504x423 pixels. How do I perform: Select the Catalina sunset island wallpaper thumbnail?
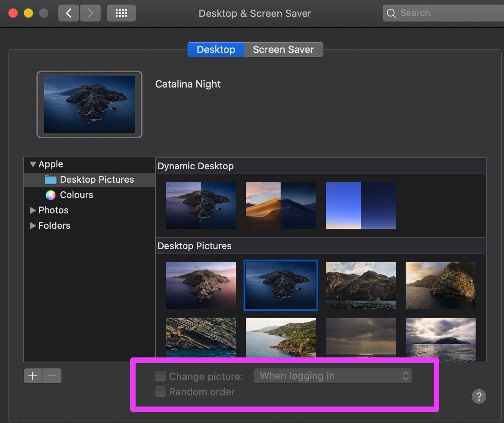click(201, 285)
